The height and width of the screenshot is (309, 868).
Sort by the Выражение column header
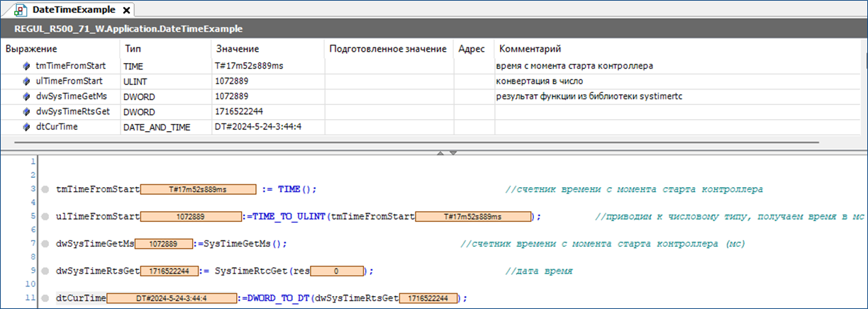[x=31, y=49]
